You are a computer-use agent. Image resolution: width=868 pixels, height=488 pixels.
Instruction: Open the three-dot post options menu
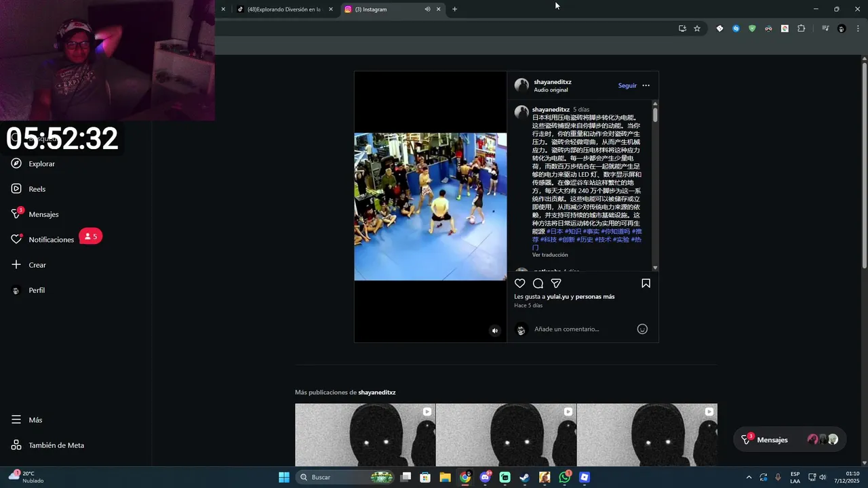click(646, 85)
